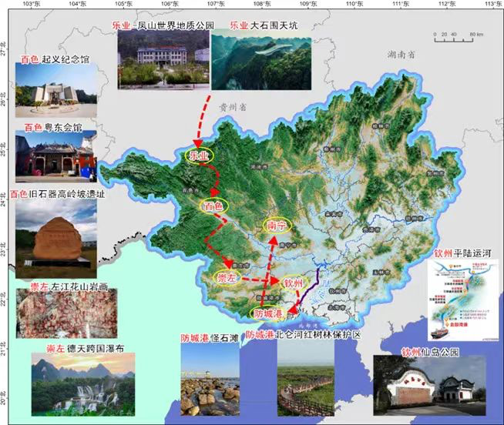Open the 左江花山岩画 rock painting photo

point(56,314)
